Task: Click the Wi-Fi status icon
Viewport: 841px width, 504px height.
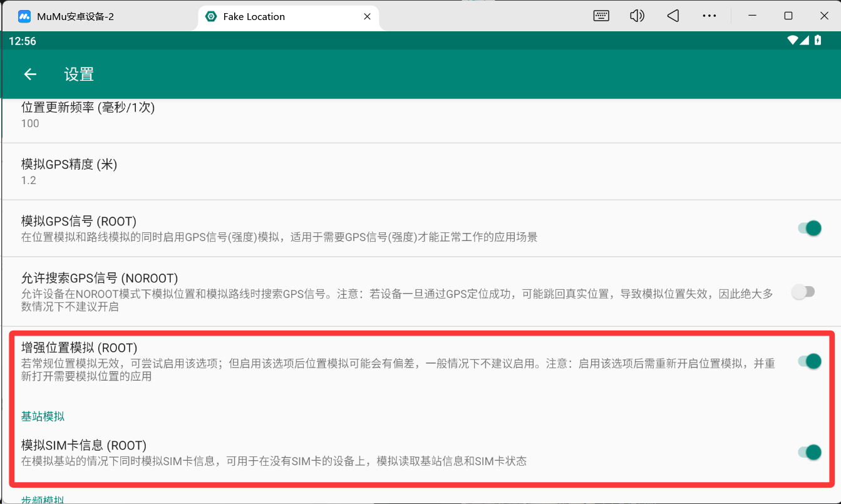Action: pos(793,41)
